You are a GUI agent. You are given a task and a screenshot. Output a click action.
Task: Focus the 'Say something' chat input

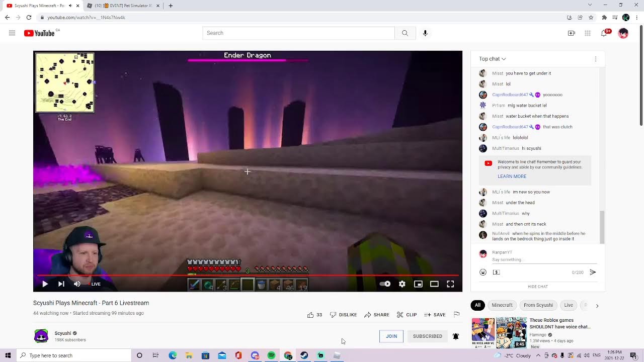pos(544,260)
